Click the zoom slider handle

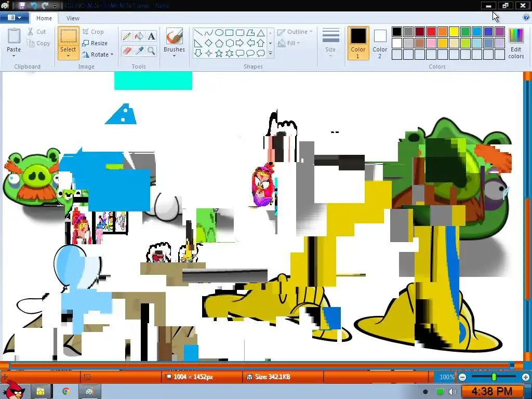click(494, 377)
